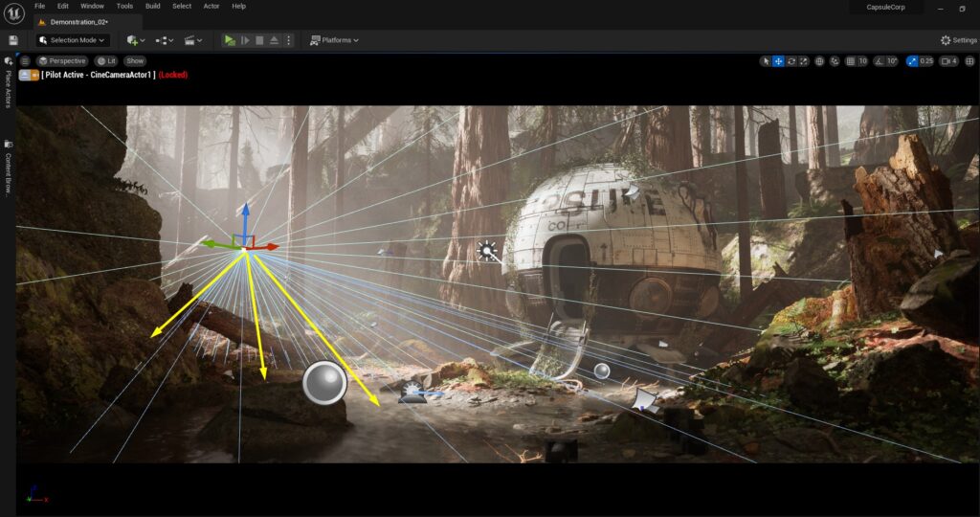Select the small sphere reflection capture near capsule

point(602,371)
